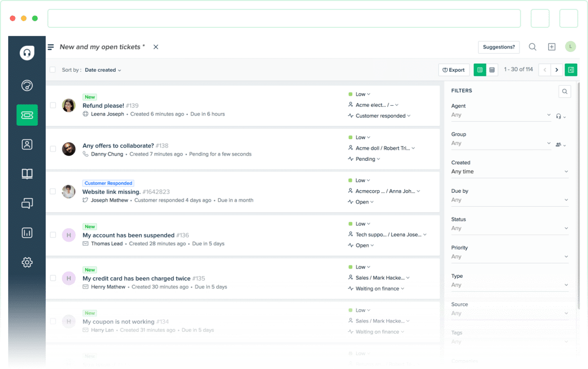Click the Export button

453,70
